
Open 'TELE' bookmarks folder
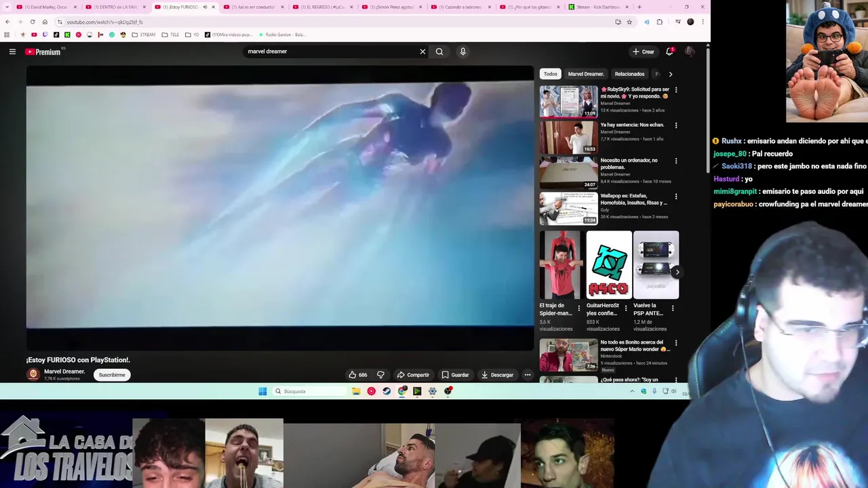tap(170, 35)
